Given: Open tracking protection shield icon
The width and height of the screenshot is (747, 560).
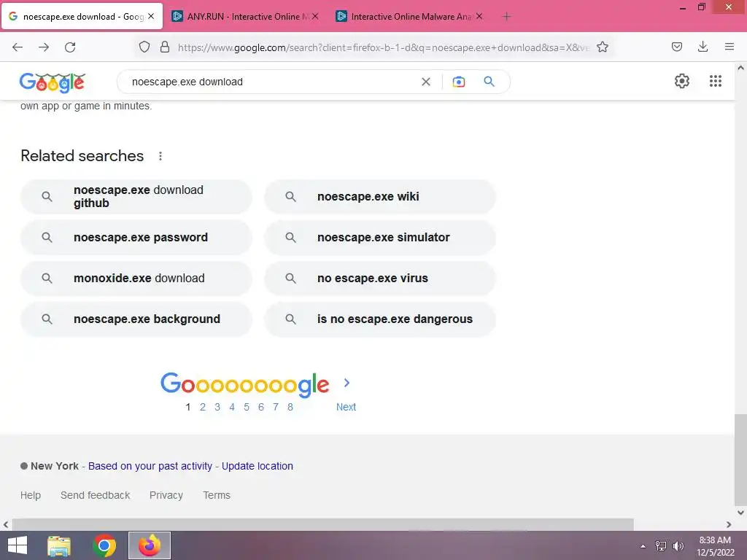Looking at the screenshot, I should [x=144, y=47].
